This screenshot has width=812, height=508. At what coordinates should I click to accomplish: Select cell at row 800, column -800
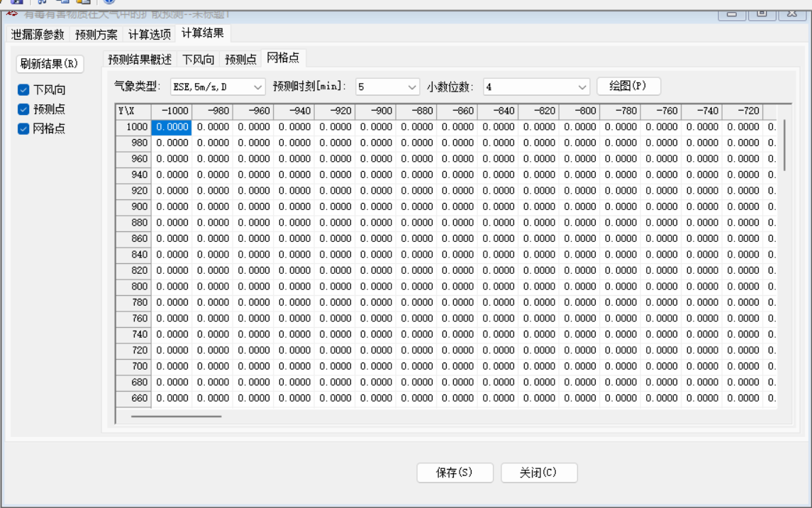click(579, 287)
